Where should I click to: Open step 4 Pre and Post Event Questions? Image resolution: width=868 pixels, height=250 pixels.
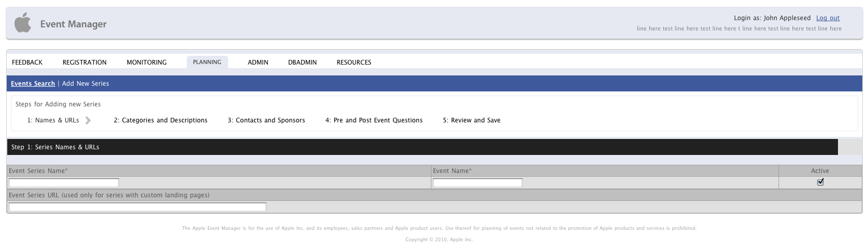click(x=373, y=120)
